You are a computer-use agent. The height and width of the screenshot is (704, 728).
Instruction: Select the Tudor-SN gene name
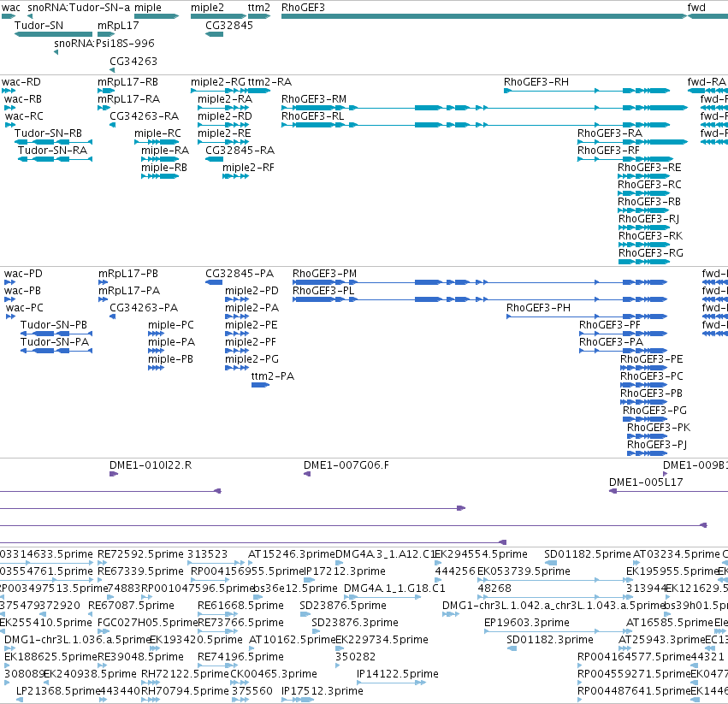[38, 25]
